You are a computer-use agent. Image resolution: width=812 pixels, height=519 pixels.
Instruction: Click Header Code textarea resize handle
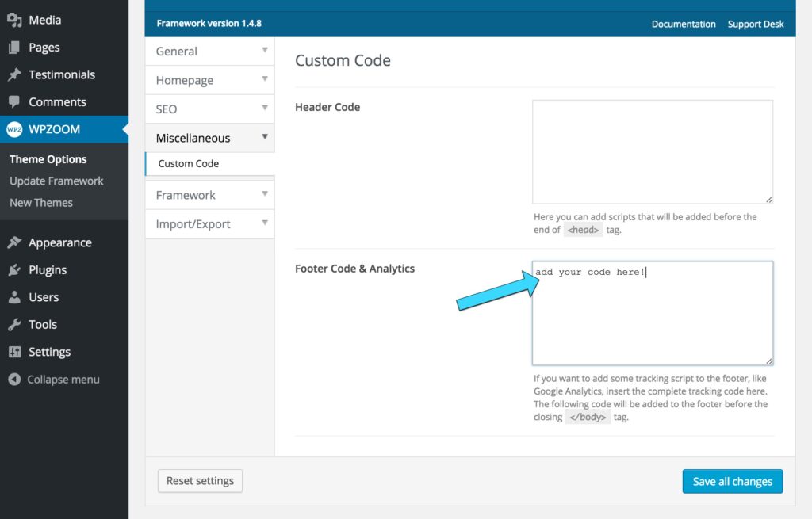click(x=769, y=200)
